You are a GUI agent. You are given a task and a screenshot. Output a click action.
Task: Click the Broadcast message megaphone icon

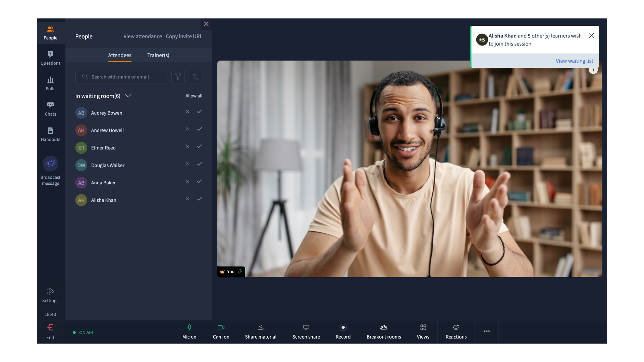[50, 164]
